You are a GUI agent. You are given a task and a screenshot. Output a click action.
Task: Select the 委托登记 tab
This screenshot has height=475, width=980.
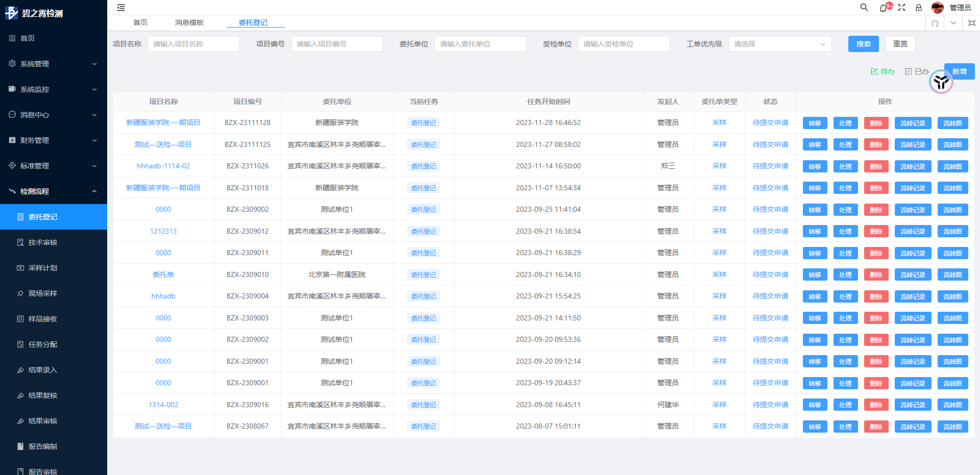tap(253, 22)
